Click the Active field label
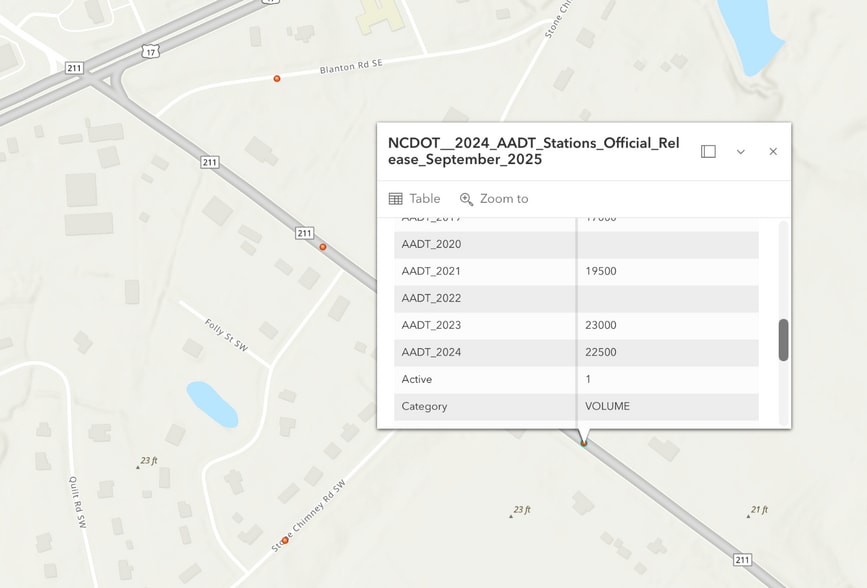 click(x=416, y=379)
